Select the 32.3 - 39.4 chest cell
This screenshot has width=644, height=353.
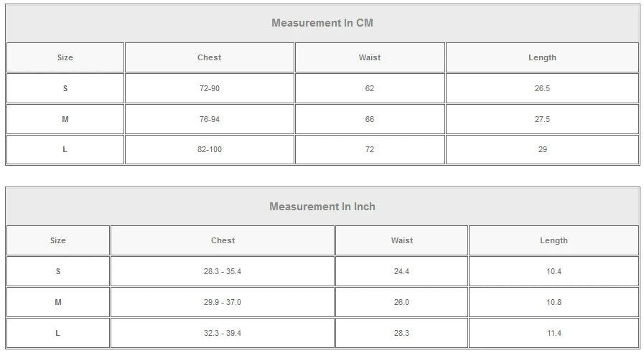point(223,333)
